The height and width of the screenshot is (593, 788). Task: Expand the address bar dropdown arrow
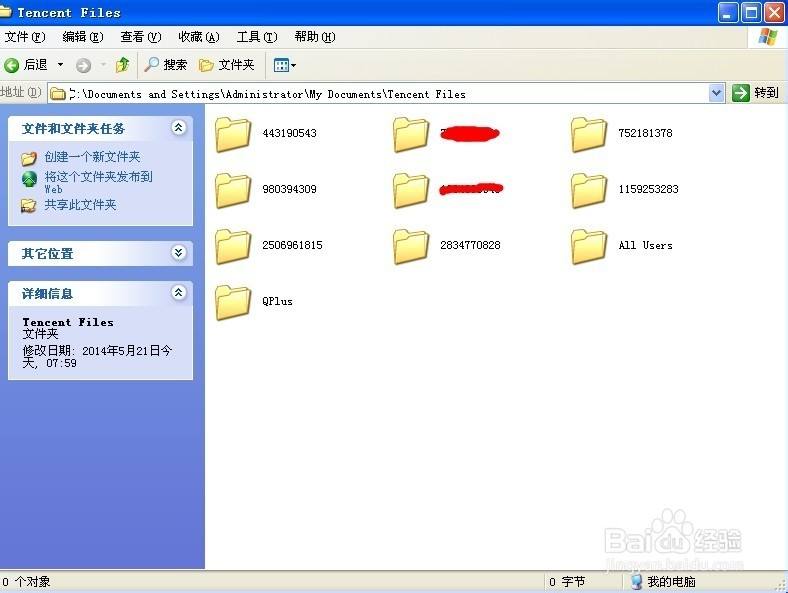click(716, 93)
